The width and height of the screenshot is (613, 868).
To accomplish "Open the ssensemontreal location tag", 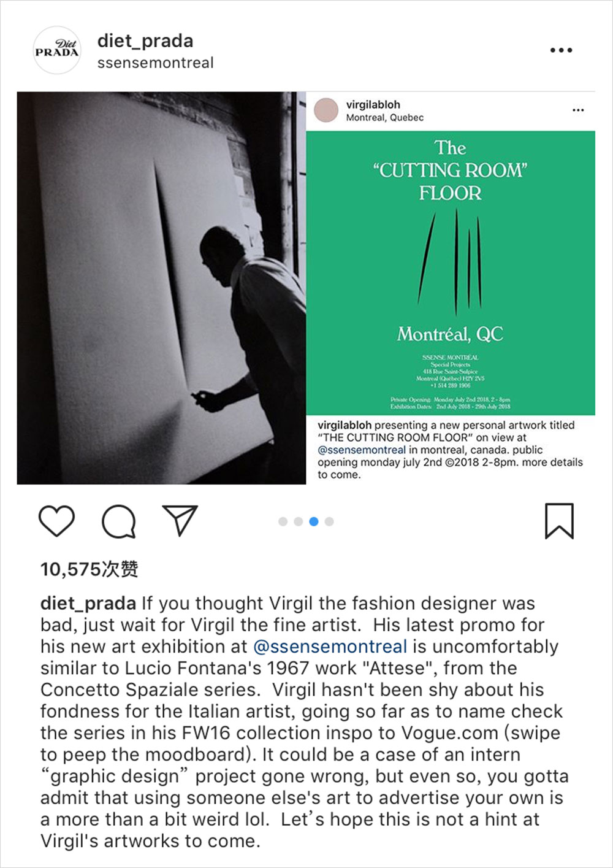I will click(x=156, y=63).
